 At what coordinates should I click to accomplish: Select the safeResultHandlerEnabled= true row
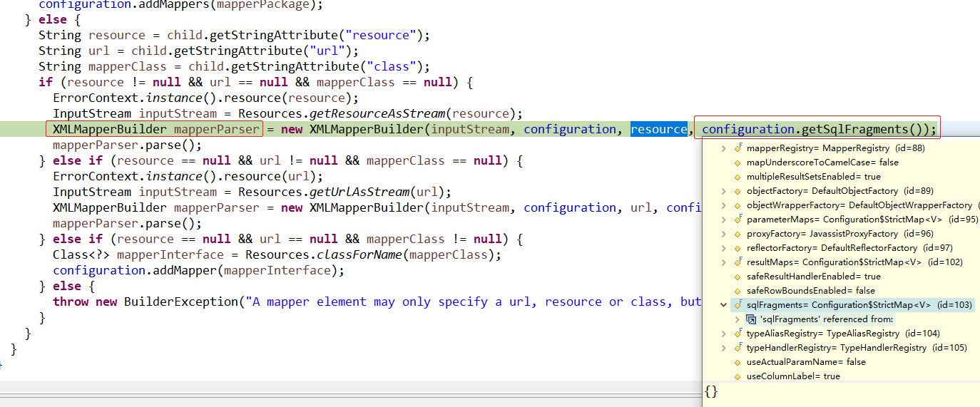[x=814, y=277]
